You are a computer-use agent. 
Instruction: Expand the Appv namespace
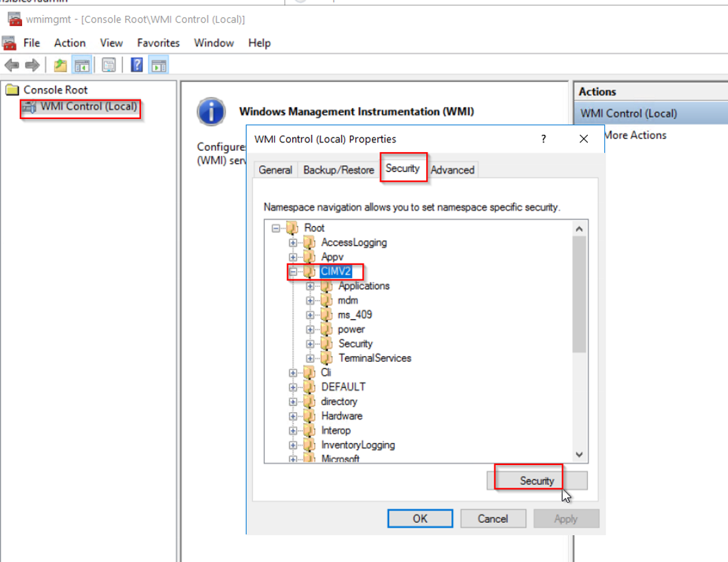[x=292, y=257]
